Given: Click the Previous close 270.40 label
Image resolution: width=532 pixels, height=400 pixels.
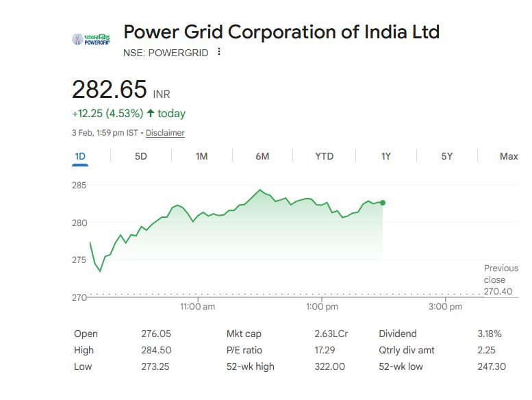Looking at the screenshot, I should pos(501,279).
